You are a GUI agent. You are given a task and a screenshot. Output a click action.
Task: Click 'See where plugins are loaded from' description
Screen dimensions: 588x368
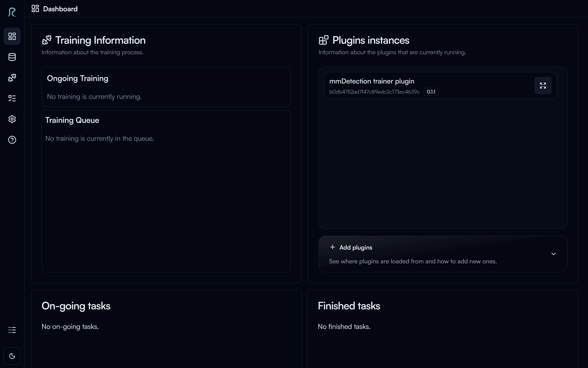pos(413,262)
